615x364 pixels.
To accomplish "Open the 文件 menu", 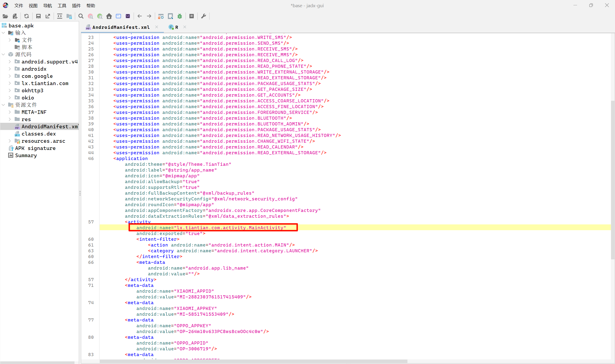I will click(x=19, y=6).
